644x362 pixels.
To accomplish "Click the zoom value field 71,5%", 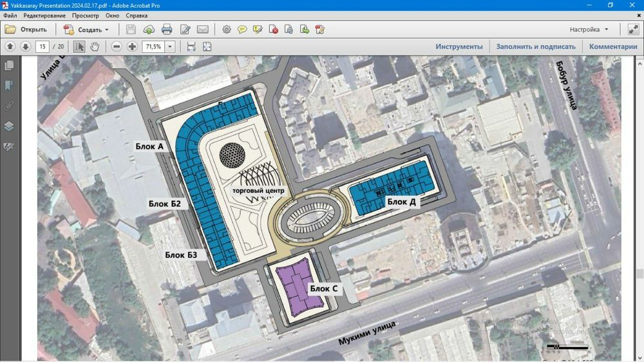I will pos(154,46).
